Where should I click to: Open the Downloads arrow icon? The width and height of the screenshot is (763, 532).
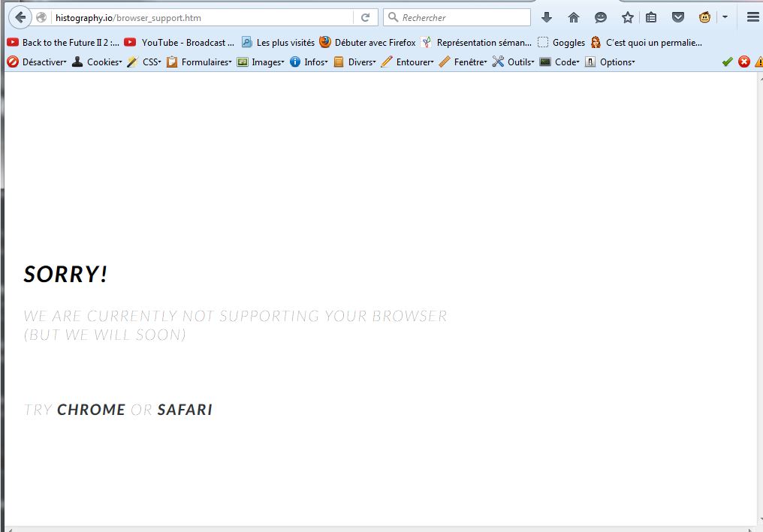(547, 18)
